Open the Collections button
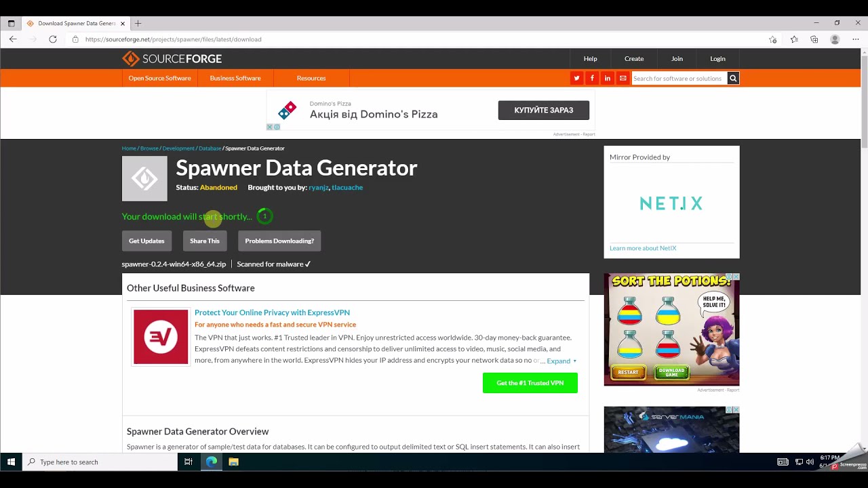868x488 pixels. point(814,39)
